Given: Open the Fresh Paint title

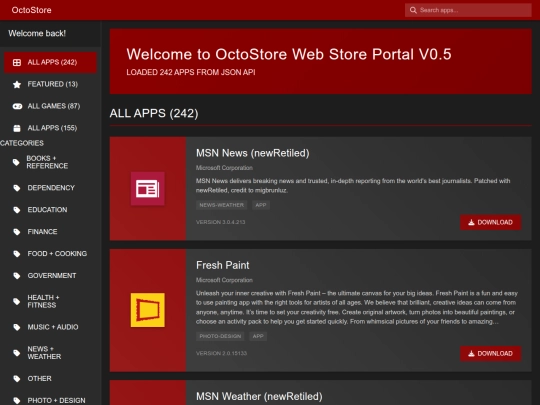Looking at the screenshot, I should pyautogui.click(x=222, y=265).
